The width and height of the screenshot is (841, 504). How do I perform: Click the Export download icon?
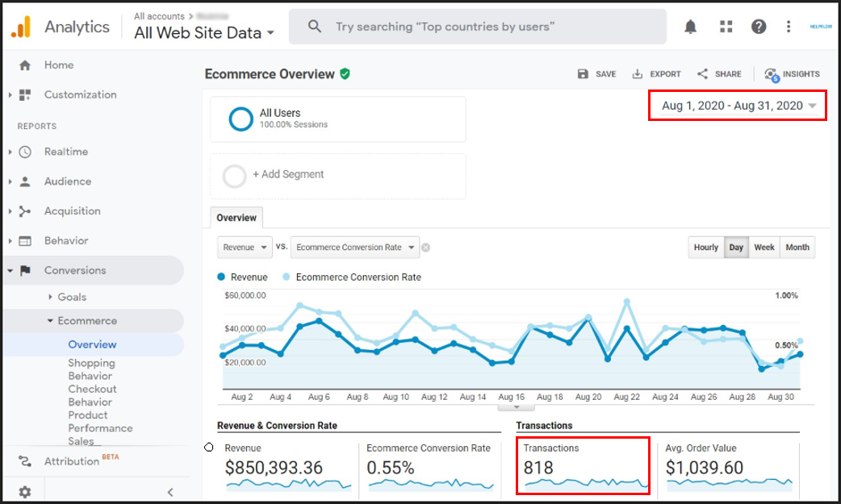[637, 74]
